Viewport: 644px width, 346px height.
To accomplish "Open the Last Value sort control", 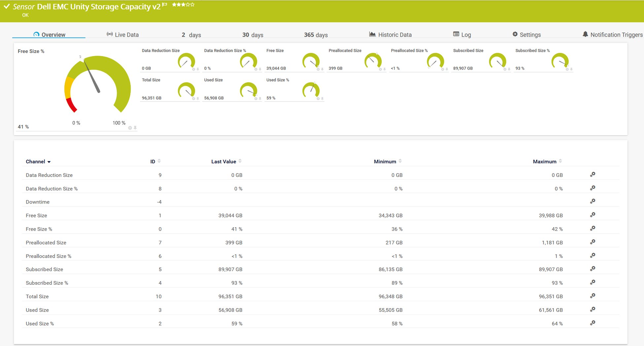I will coord(240,161).
